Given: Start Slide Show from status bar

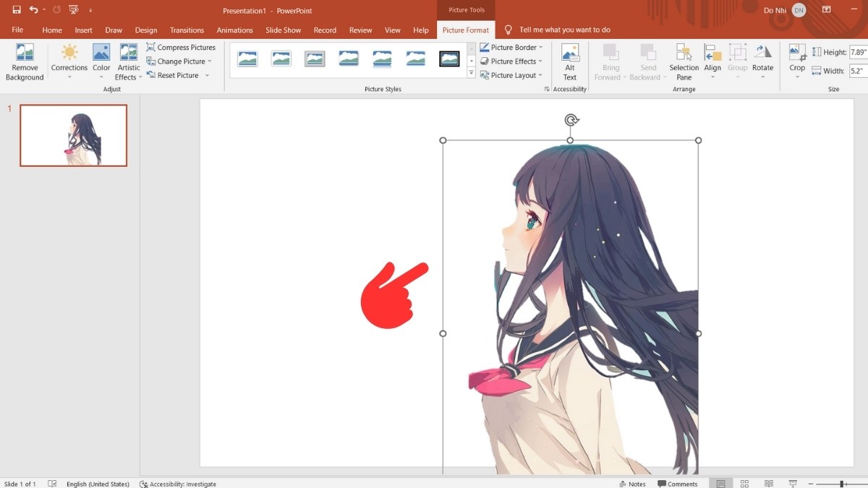Looking at the screenshot, I should coord(793,484).
